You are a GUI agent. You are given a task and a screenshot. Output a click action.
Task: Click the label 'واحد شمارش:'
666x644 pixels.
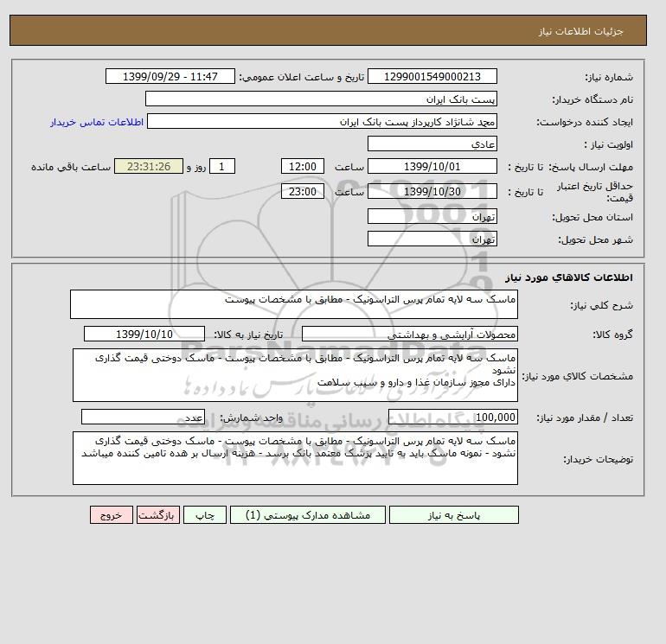[251, 418]
